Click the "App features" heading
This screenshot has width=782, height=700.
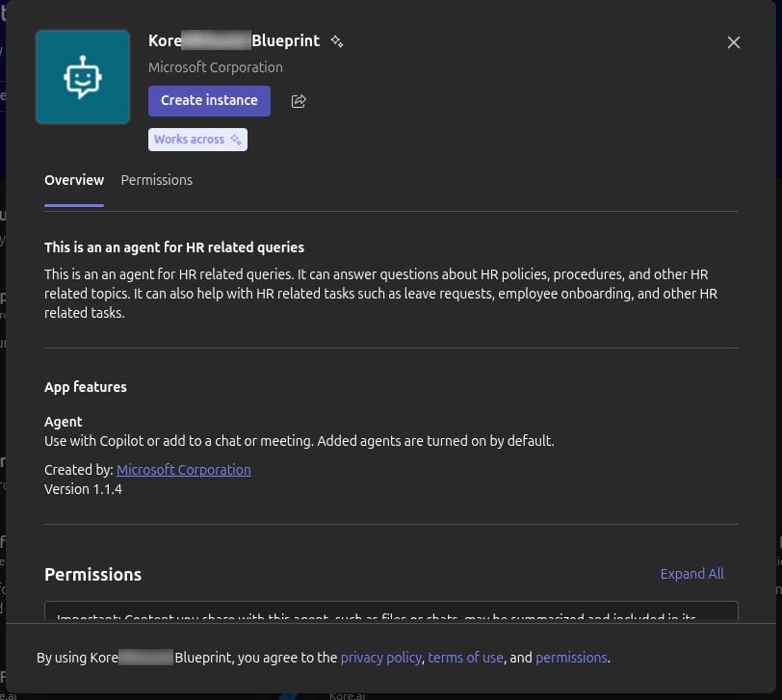click(x=86, y=387)
